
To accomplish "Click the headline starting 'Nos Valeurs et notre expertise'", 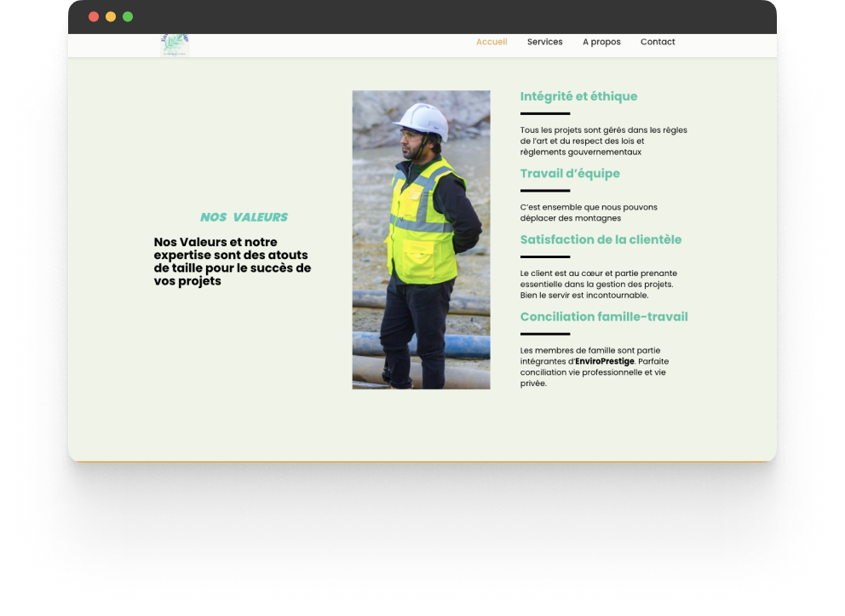I will 232,262.
